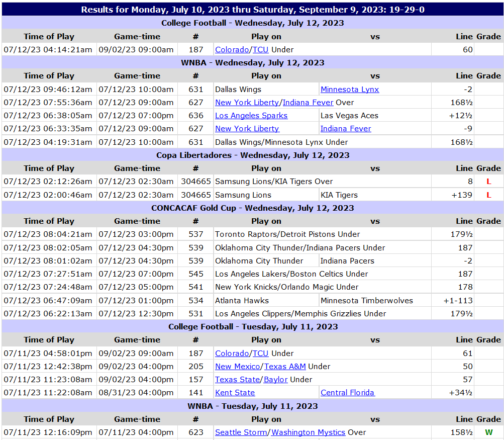Image resolution: width=504 pixels, height=440 pixels.
Task: Click the Los Angeles Sparks link
Action: [x=251, y=116]
